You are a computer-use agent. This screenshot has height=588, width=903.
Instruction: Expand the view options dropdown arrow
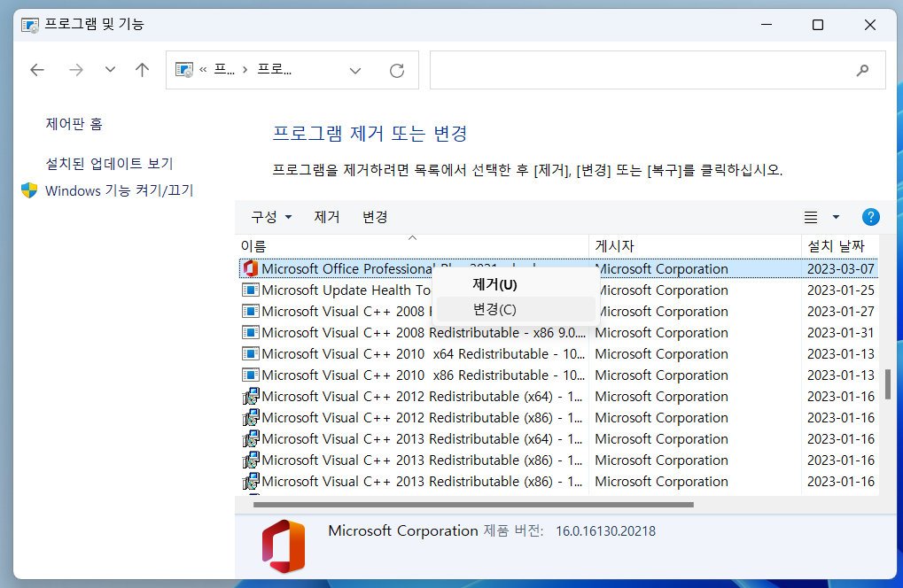[x=837, y=217]
